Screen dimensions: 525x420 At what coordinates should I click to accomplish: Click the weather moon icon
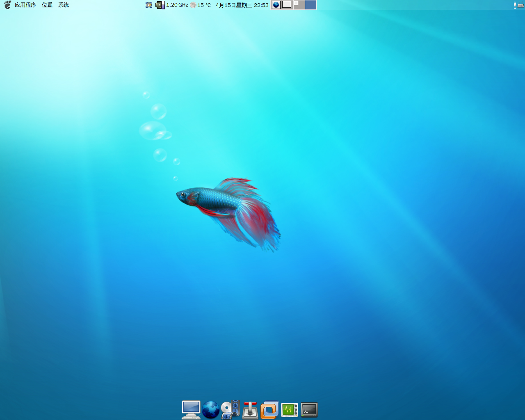tap(193, 5)
